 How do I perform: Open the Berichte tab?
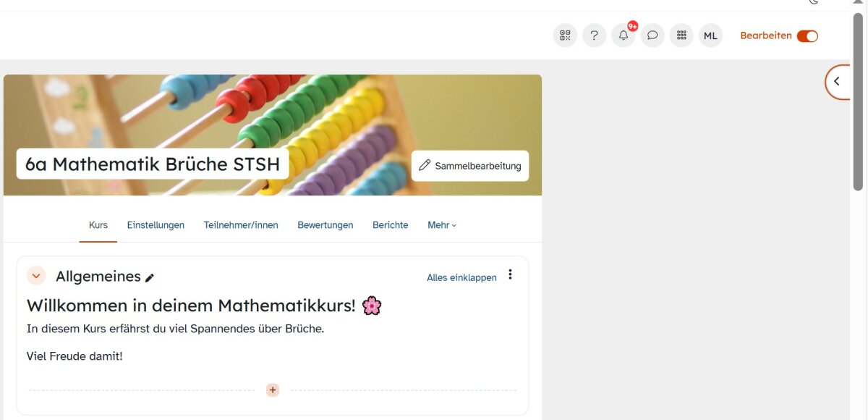[391, 225]
